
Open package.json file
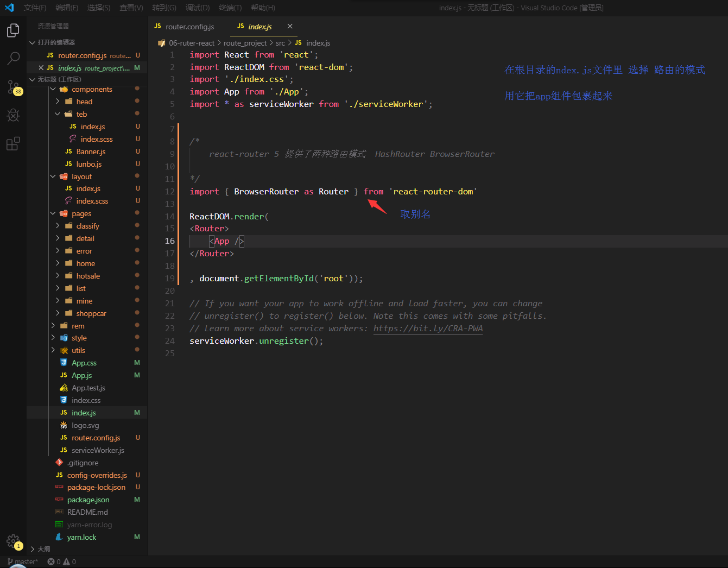[x=88, y=500]
